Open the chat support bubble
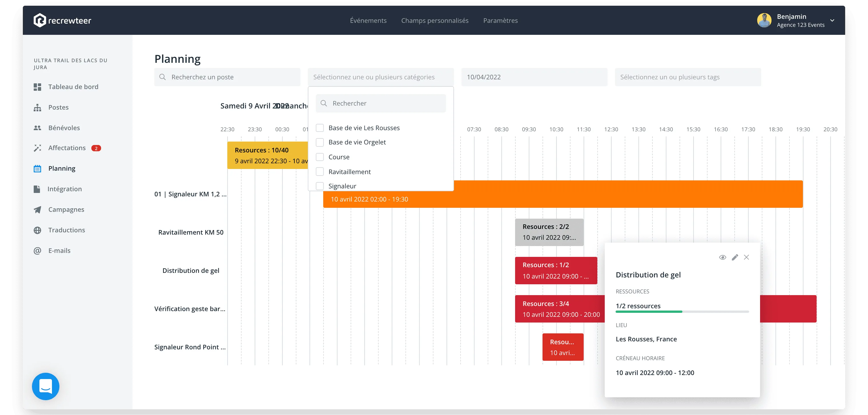Viewport: 868px width, 415px height. [x=45, y=386]
